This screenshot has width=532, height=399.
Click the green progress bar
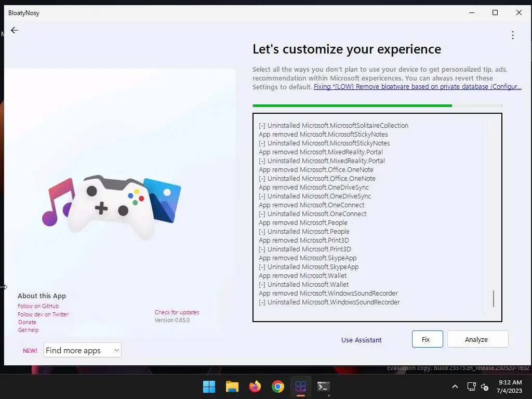click(x=352, y=105)
